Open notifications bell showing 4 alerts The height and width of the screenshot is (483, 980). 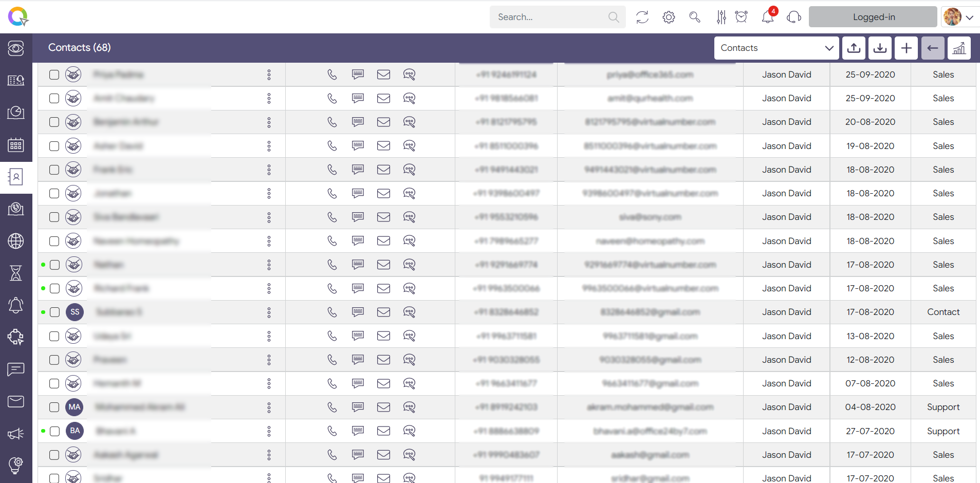click(768, 17)
